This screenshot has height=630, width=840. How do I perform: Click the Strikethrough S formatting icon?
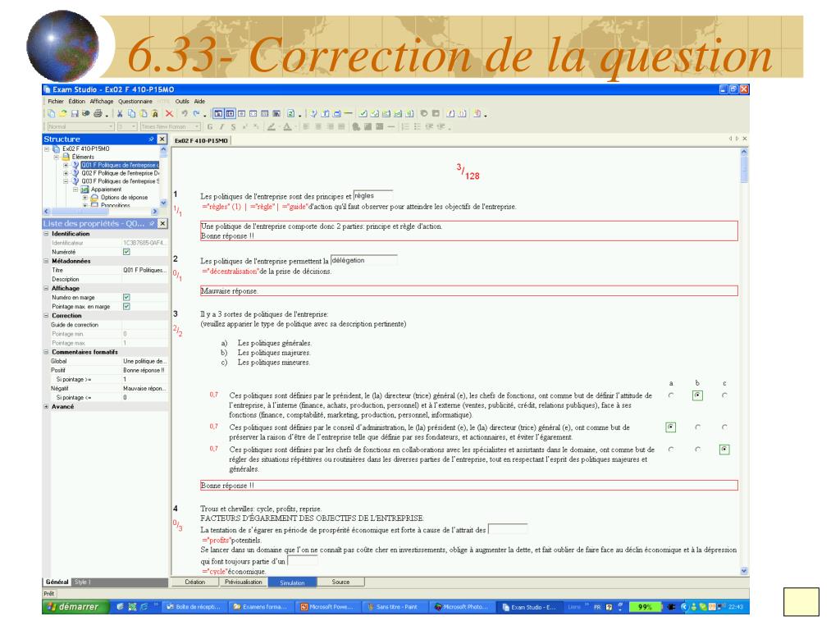click(234, 127)
